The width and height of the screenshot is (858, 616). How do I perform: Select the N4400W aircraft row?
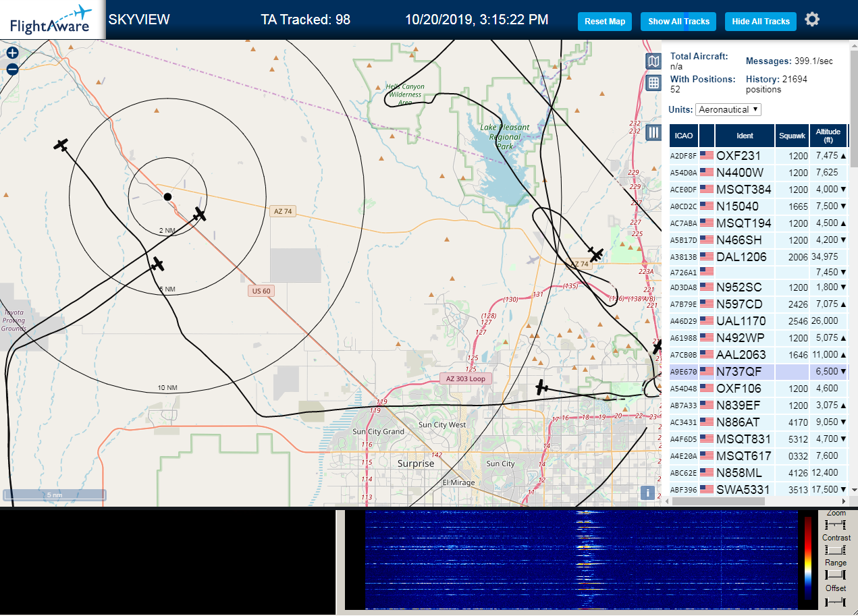tap(758, 172)
